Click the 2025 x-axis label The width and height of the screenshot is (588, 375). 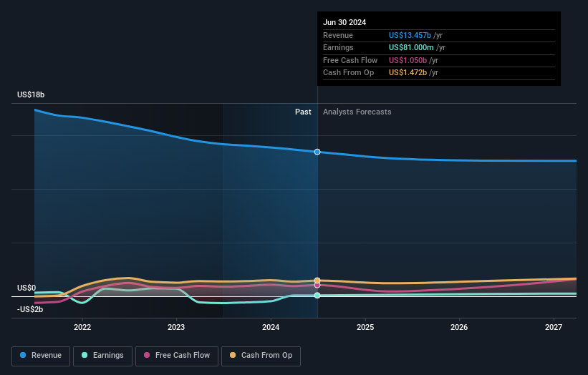click(x=365, y=327)
